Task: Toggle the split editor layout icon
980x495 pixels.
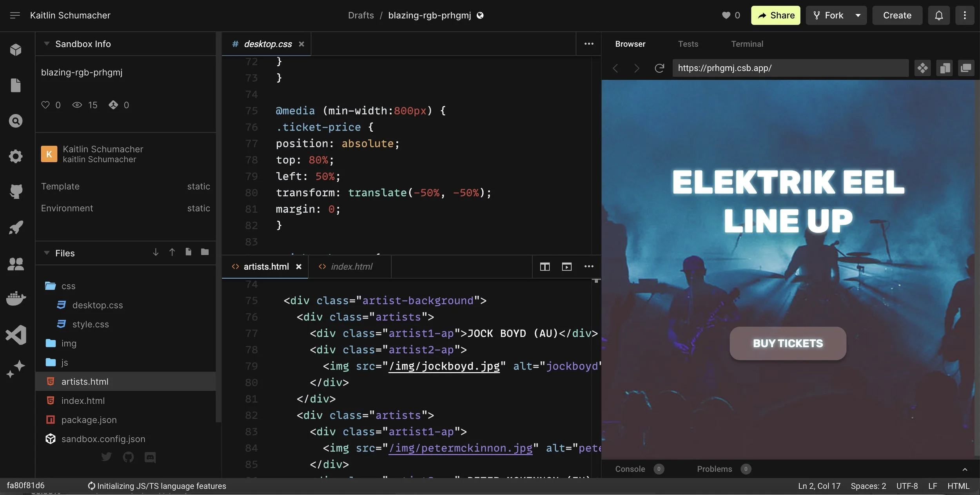Action: (544, 267)
